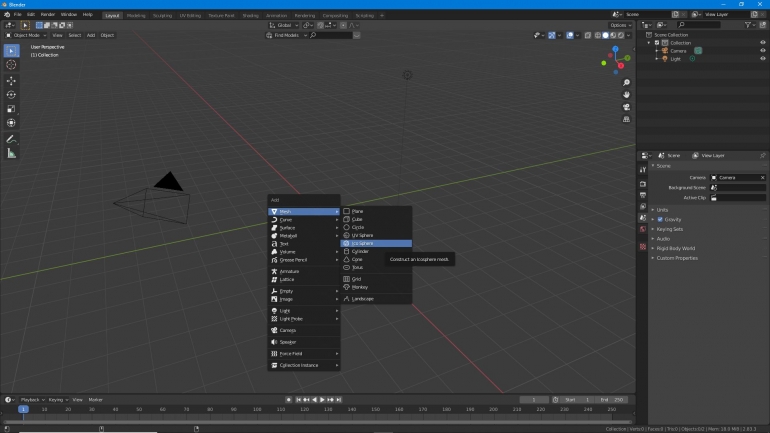Jump to the timeline end frame
Viewport: 770px width, 433px height.
[338, 400]
